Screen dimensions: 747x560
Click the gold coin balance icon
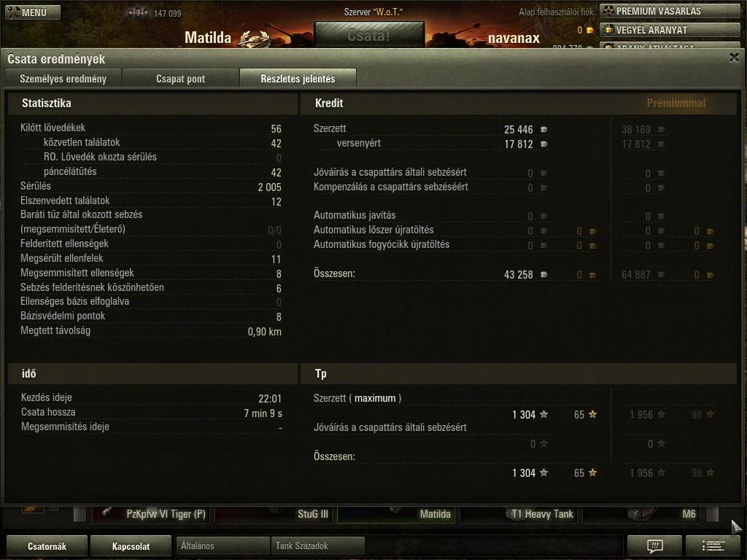point(589,30)
